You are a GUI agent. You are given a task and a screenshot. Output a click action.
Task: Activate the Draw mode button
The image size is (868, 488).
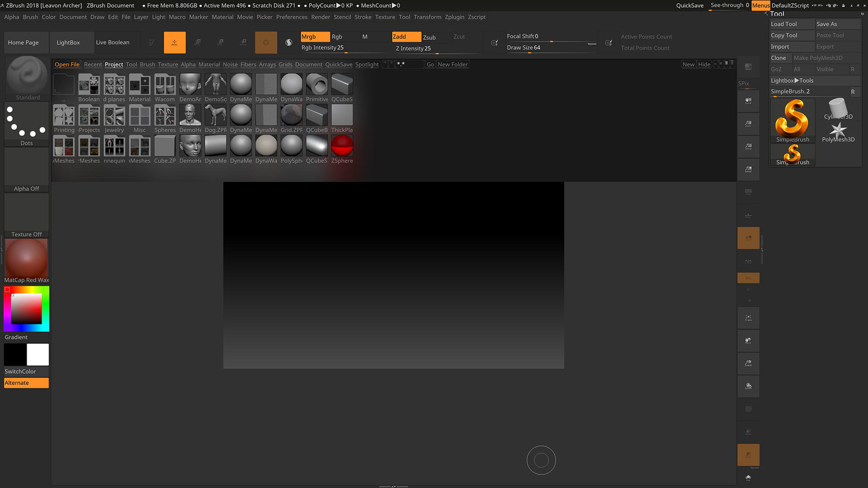point(175,42)
